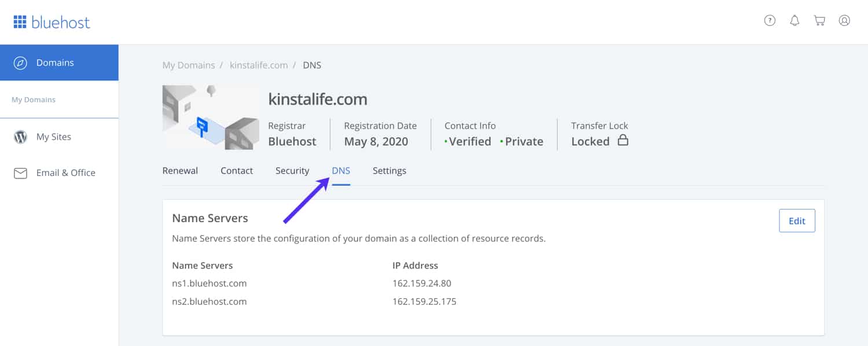Click kinstalife.com in the breadcrumb
This screenshot has height=346, width=868.
(x=259, y=65)
